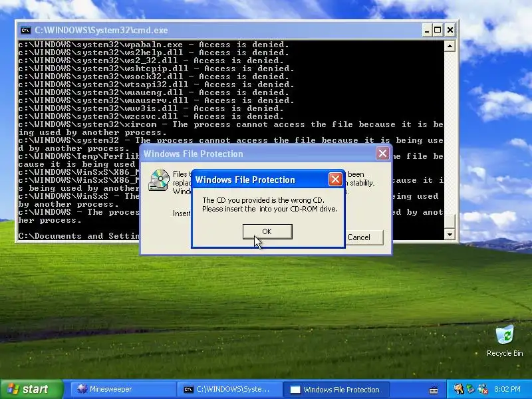532x399 pixels.
Task: Open the Start menu
Action: (x=31, y=389)
